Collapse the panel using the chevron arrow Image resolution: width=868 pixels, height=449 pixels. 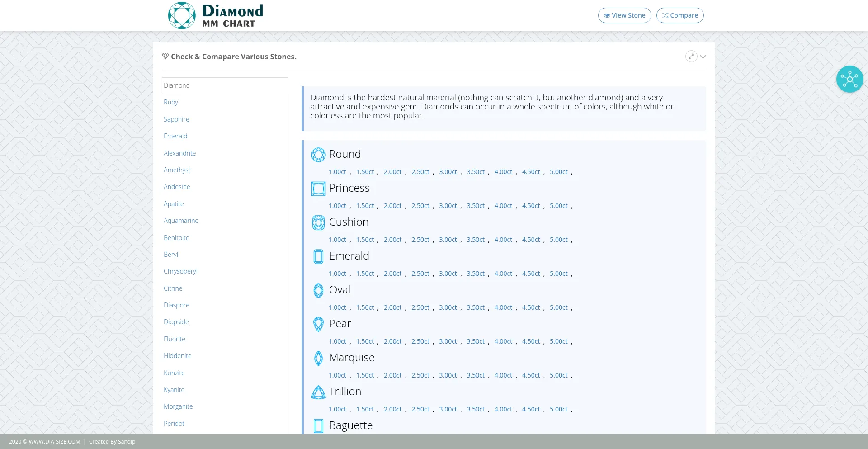coord(703,57)
